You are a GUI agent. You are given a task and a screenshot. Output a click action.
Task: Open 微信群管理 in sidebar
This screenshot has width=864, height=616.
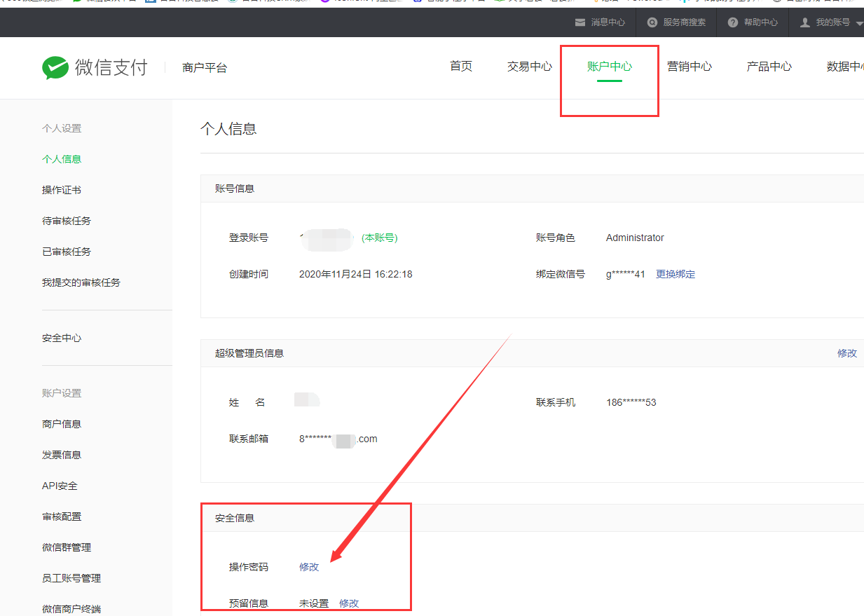click(67, 547)
